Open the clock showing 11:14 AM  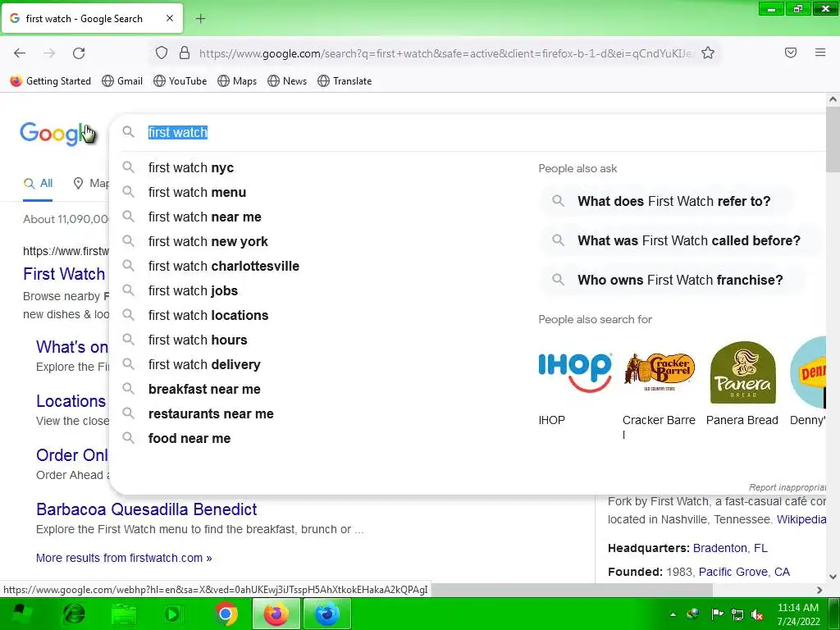coord(798,614)
